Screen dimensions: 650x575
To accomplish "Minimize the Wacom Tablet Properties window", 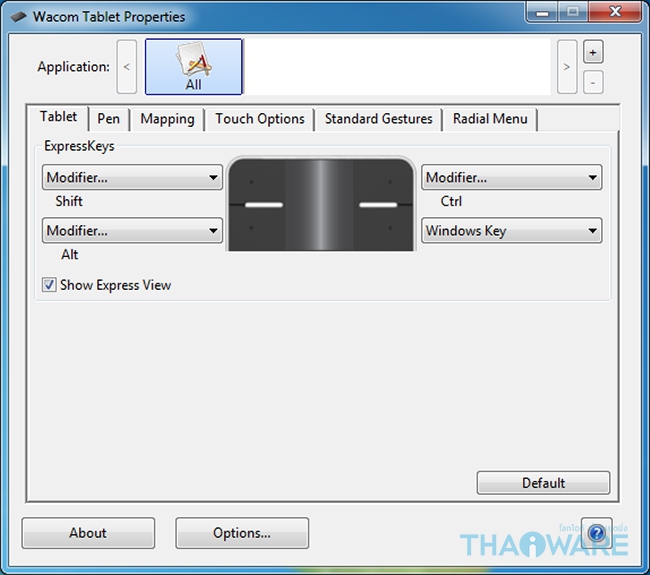I will (x=542, y=12).
